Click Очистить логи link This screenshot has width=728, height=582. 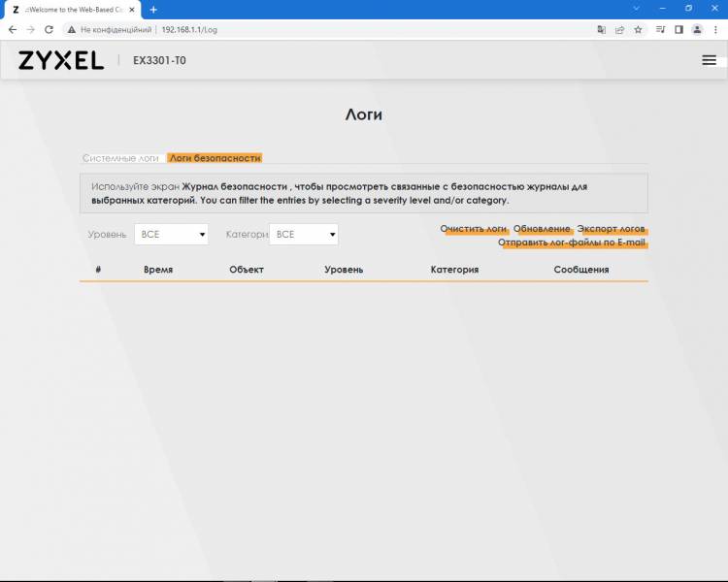coord(473,229)
